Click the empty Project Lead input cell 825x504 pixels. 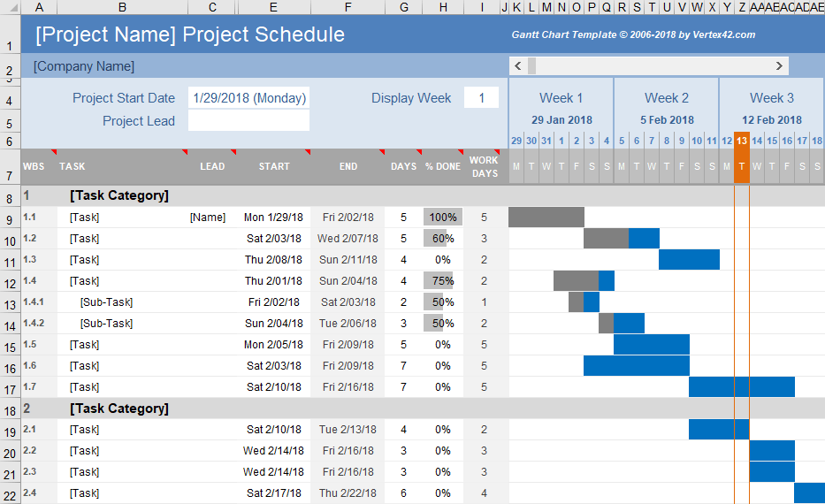click(248, 121)
